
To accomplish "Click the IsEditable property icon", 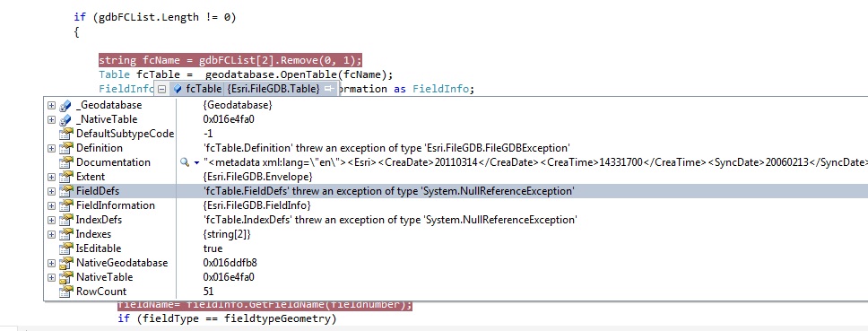I will (x=66, y=248).
